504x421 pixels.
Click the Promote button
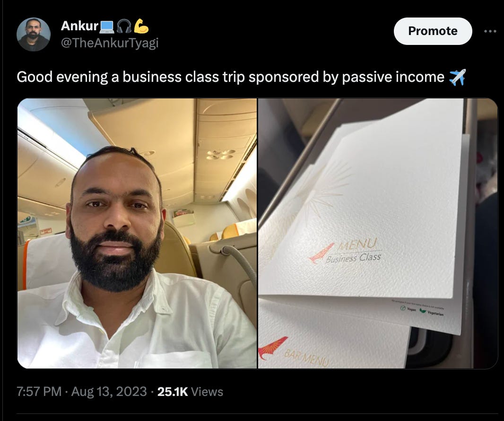[433, 31]
